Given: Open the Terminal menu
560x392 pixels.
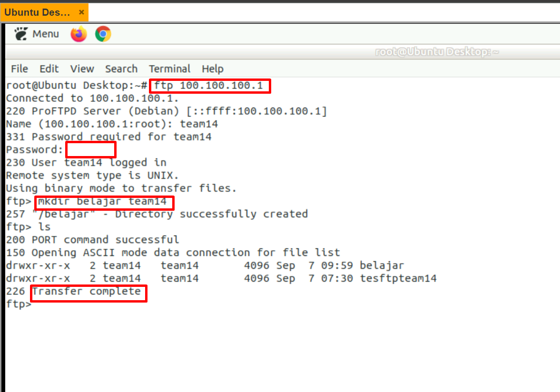Looking at the screenshot, I should tap(170, 69).
